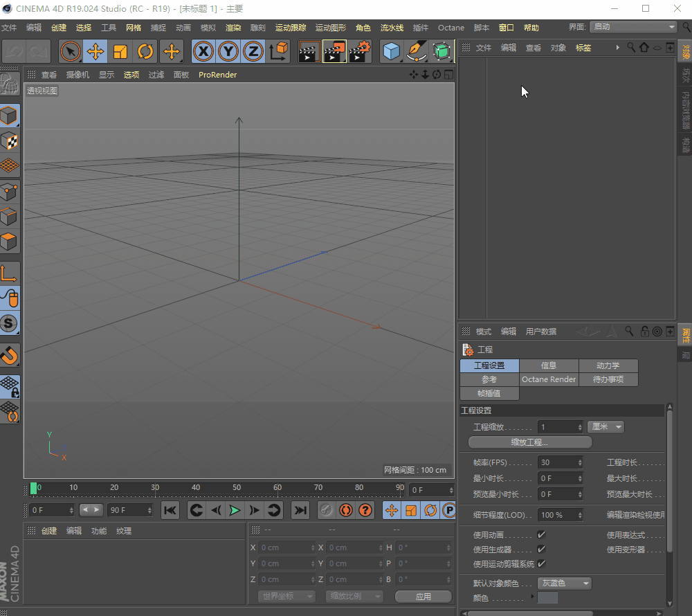Open viewport ProRender menu
The height and width of the screenshot is (616, 692).
[217, 75]
